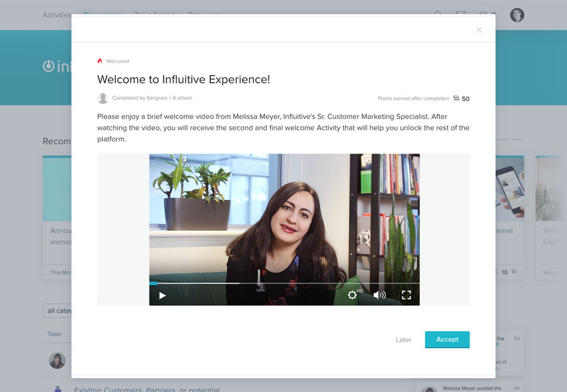The image size is (567, 392).
Task: Expand the Topic column header
Action: pos(54,334)
